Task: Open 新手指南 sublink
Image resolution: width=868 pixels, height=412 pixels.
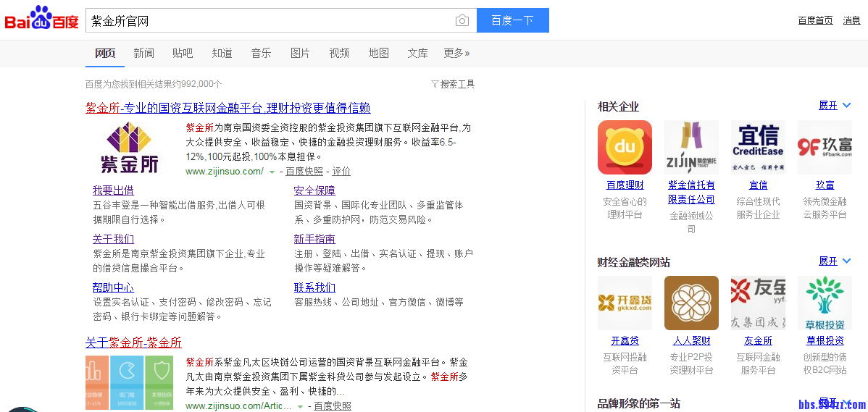Action: point(314,239)
